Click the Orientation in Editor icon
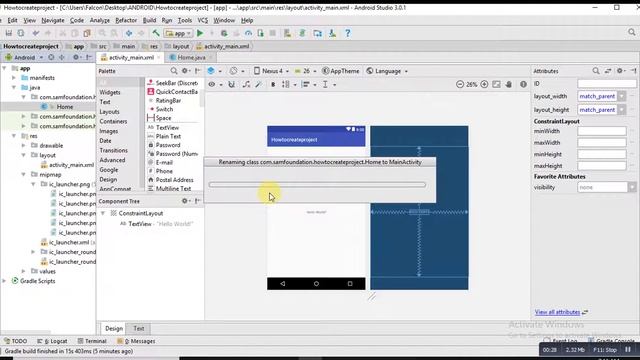 pyautogui.click(x=233, y=71)
